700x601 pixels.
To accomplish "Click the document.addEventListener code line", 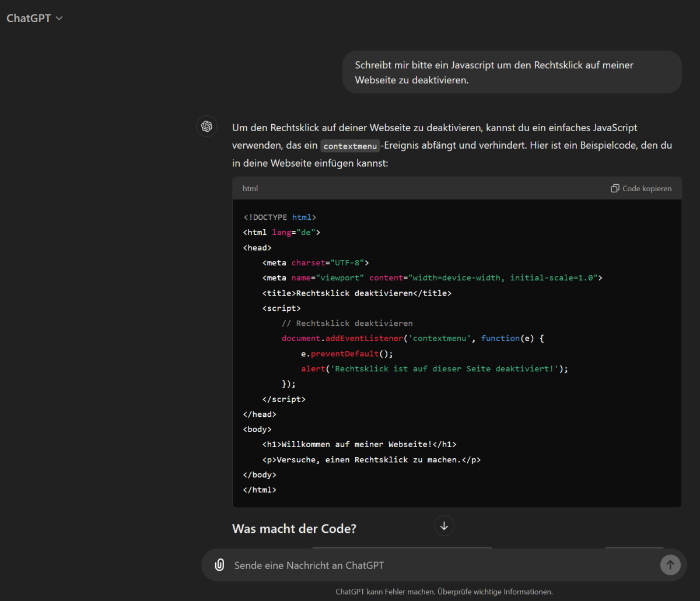I will [x=412, y=338].
